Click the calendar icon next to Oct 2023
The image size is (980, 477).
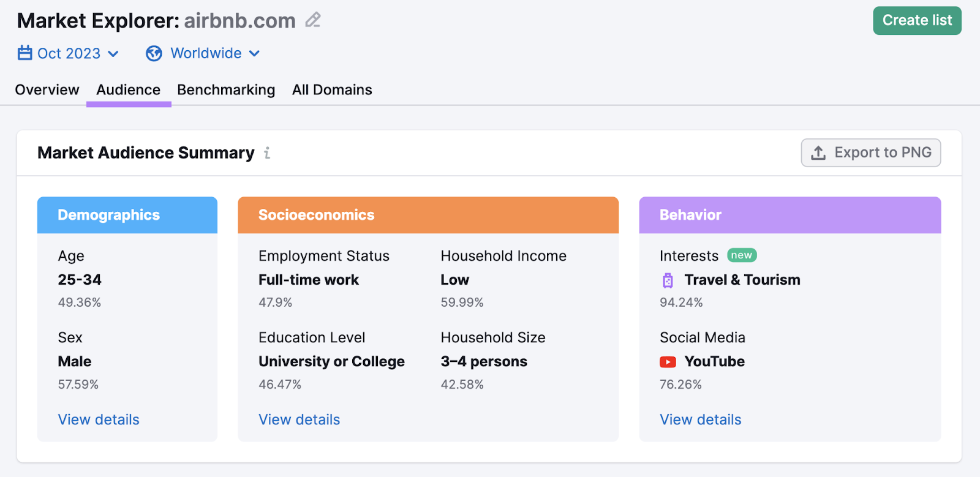click(24, 53)
